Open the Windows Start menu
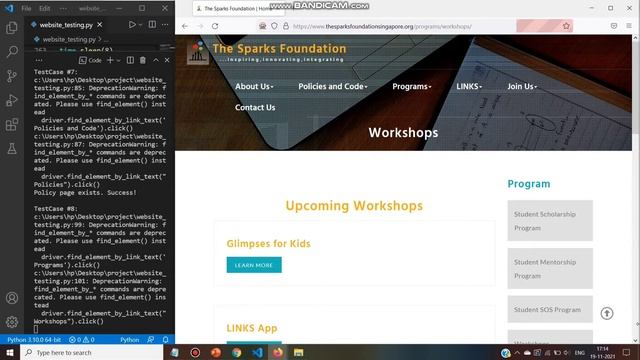The width and height of the screenshot is (640, 360). 10,352
